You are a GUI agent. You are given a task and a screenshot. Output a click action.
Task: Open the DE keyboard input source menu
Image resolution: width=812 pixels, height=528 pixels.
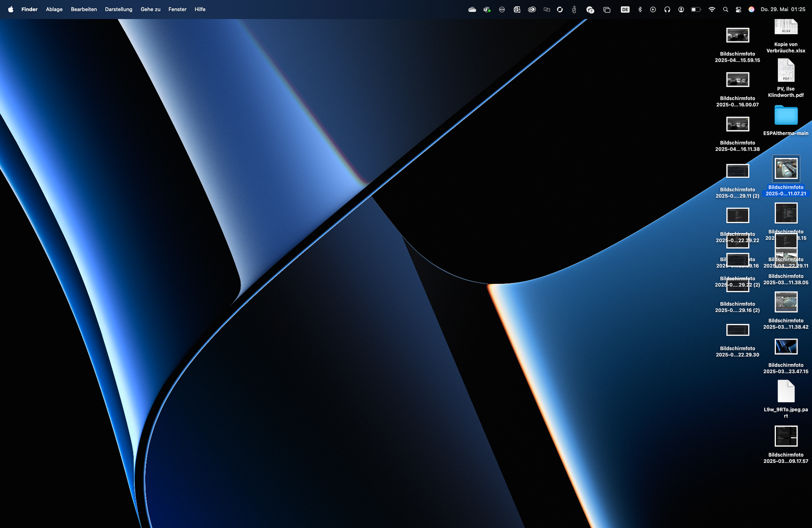click(x=625, y=9)
